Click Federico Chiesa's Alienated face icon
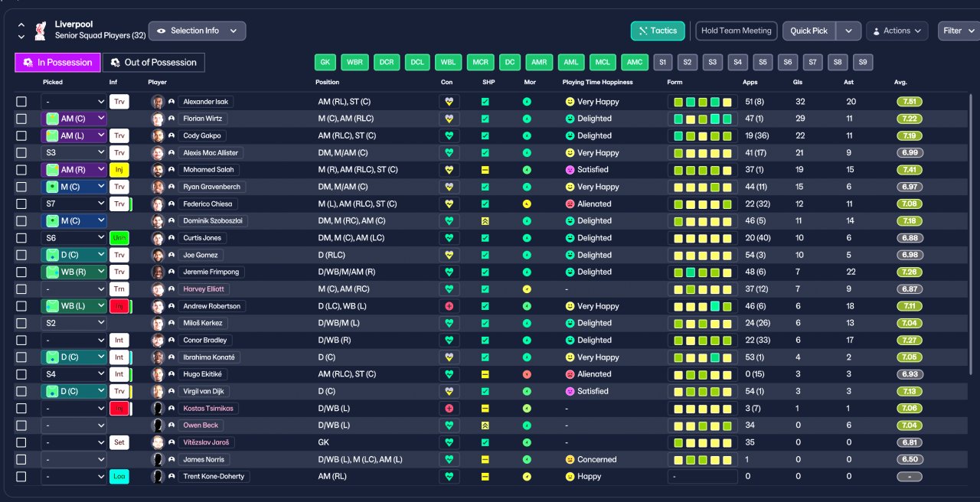 pyautogui.click(x=570, y=204)
